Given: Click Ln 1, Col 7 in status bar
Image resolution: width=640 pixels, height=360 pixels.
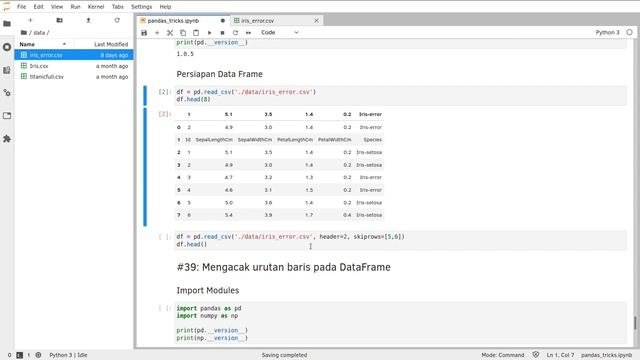Looking at the screenshot, I should click(560, 355).
